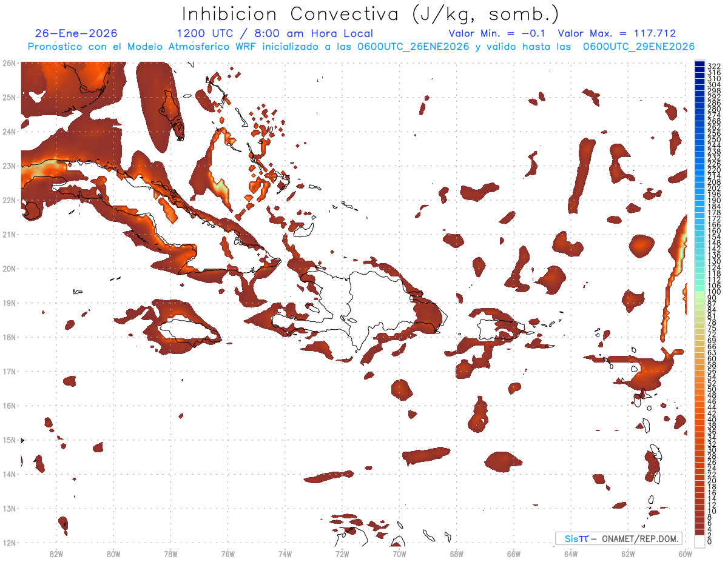Click the 80W longitude axis label

point(113,554)
